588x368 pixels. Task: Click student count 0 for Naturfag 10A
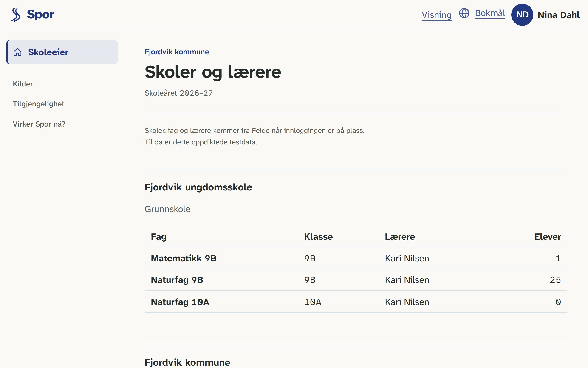[558, 302]
